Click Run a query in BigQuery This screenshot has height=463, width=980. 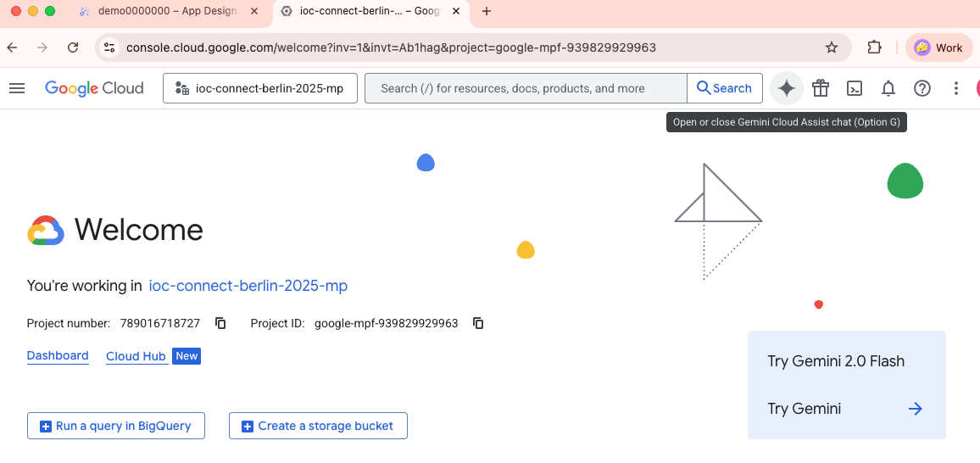click(115, 426)
